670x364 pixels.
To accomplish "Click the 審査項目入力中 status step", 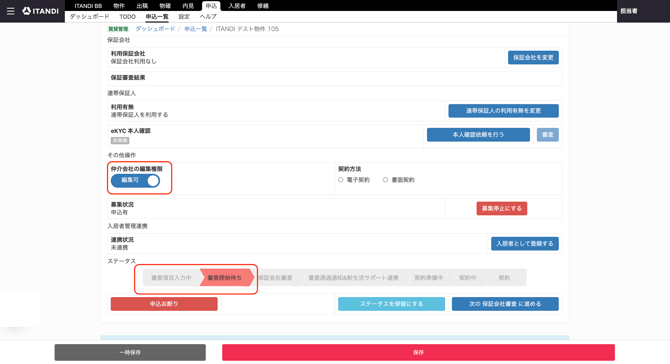I will (x=171, y=278).
